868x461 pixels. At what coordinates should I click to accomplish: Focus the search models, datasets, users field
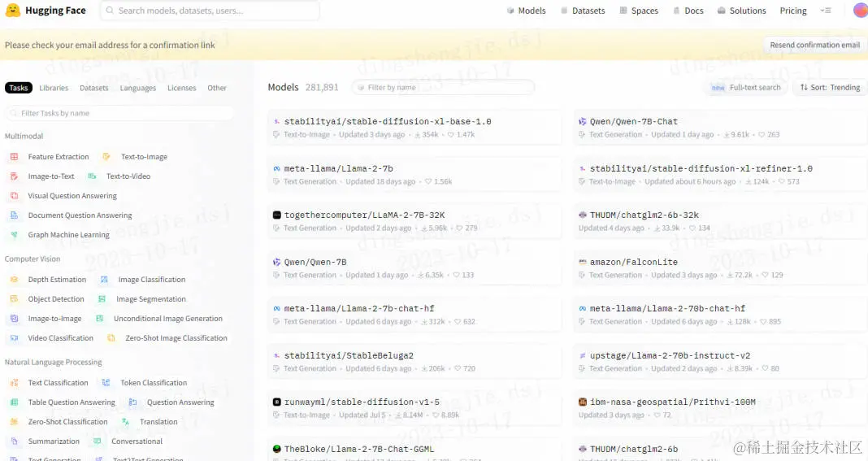tap(210, 11)
